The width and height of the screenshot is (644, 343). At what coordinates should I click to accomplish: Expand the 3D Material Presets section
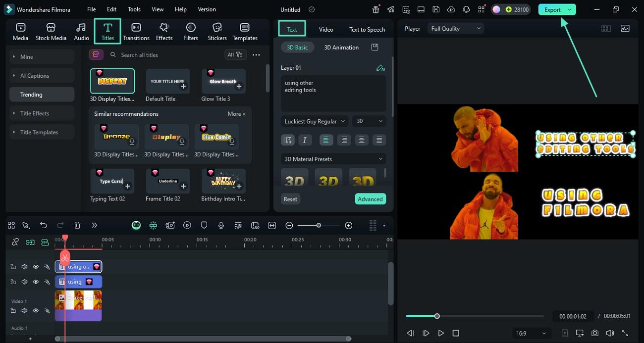click(x=333, y=159)
